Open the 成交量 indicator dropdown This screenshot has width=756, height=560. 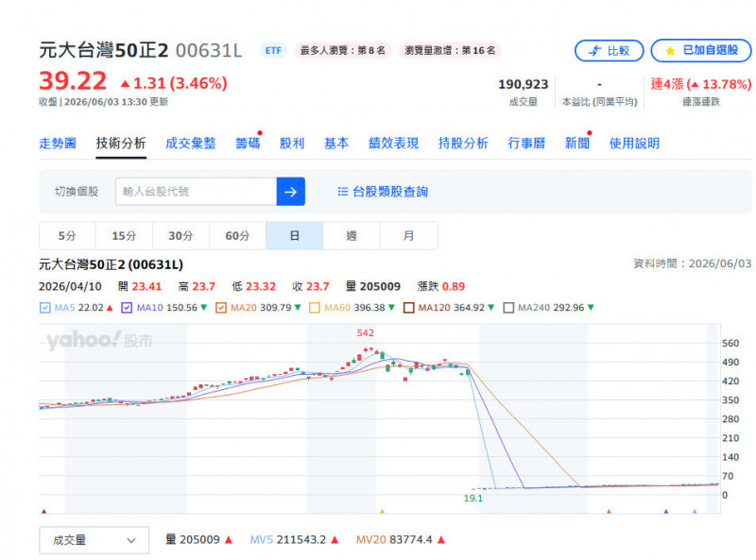point(94,540)
